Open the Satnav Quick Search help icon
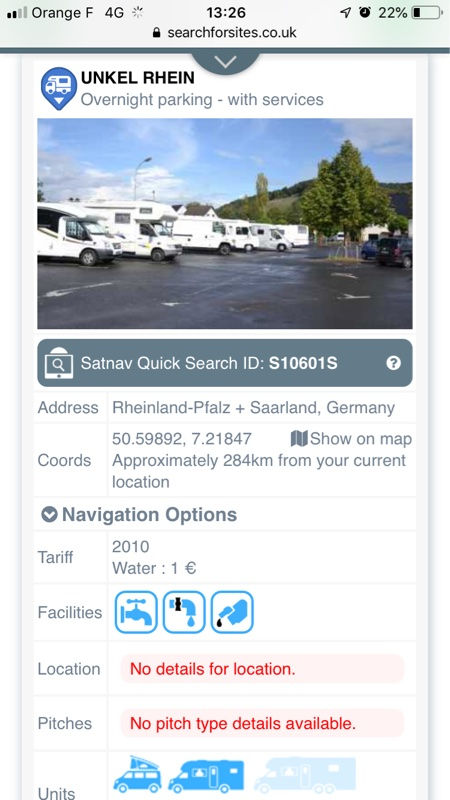This screenshot has width=450, height=800. 393,363
